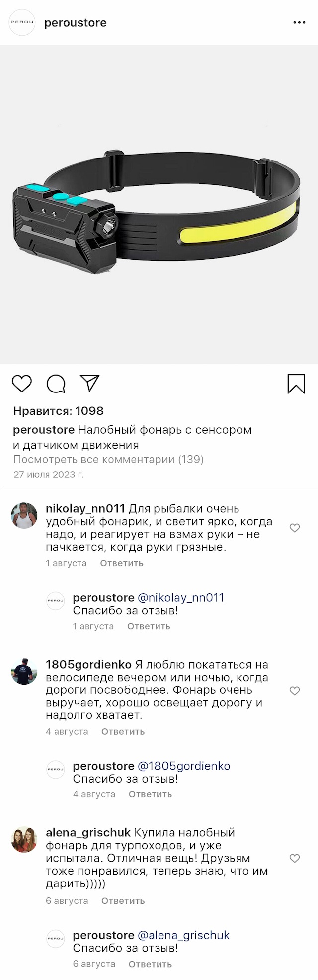Open nikolay_nn011's avatar photo
Screen dimensions: 318x980
pos(24,515)
